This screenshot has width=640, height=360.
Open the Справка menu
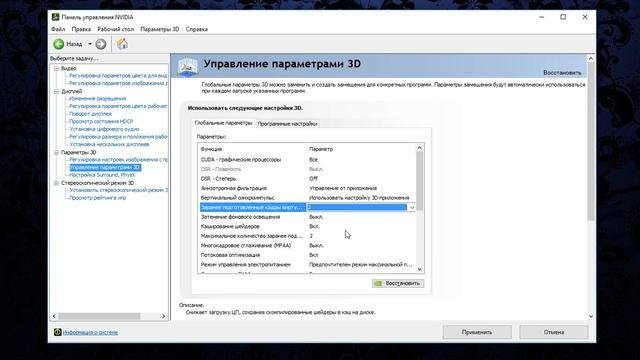(x=197, y=29)
